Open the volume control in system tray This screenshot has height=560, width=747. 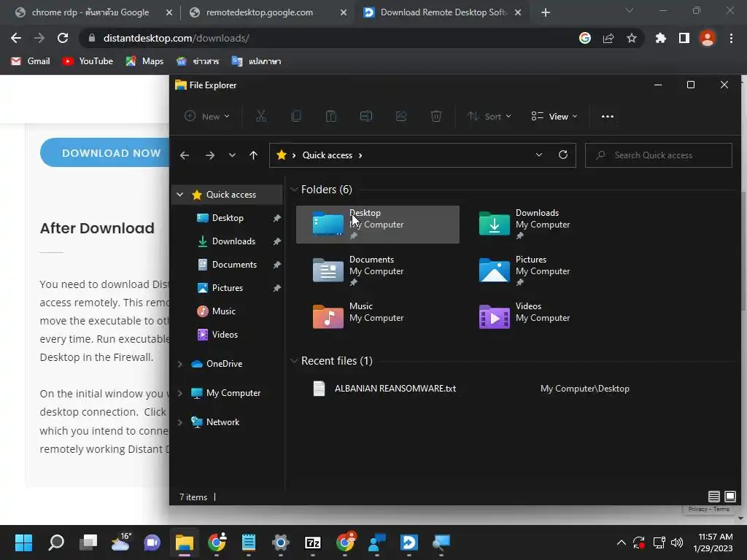[677, 542]
